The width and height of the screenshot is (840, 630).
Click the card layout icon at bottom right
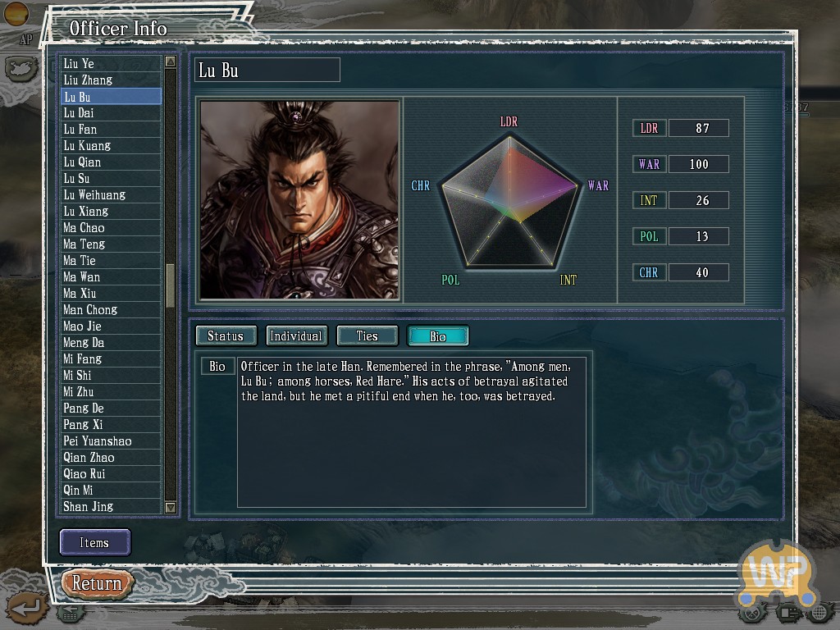click(x=788, y=613)
